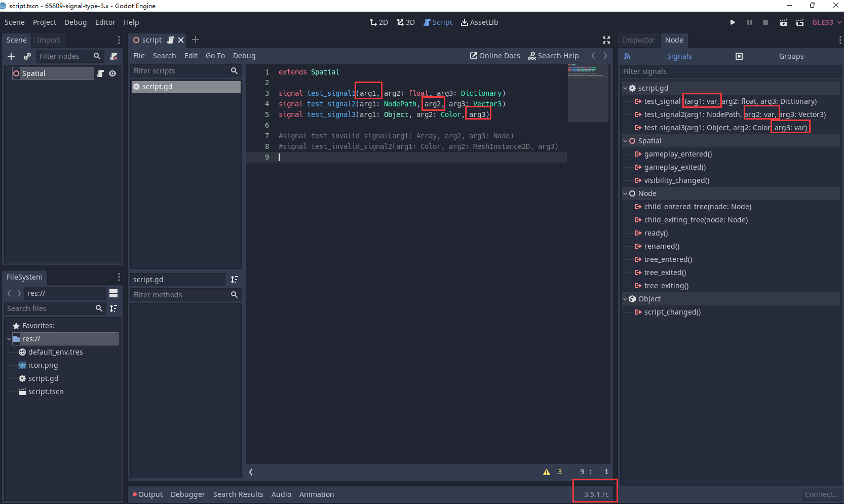This screenshot has height=504, width=844.
Task: Click the Connect... button
Action: pos(822,494)
